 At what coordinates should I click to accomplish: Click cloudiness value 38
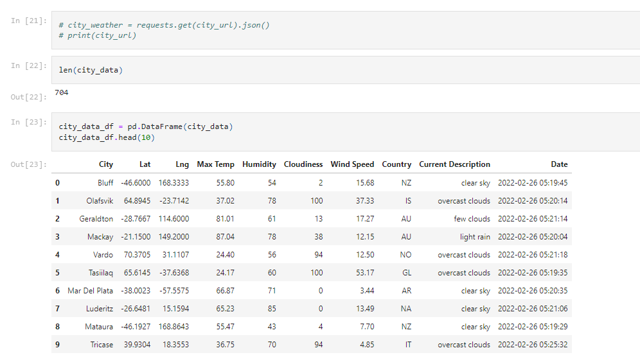318,237
